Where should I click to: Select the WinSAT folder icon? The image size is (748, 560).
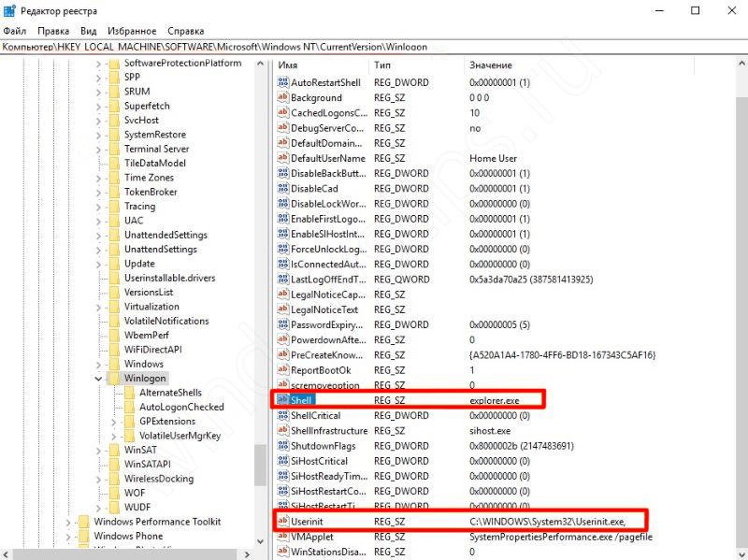(x=114, y=450)
